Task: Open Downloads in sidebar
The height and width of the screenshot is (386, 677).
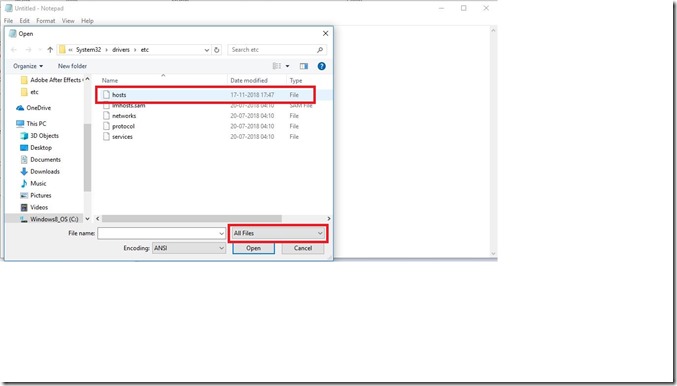Action: coord(40,172)
